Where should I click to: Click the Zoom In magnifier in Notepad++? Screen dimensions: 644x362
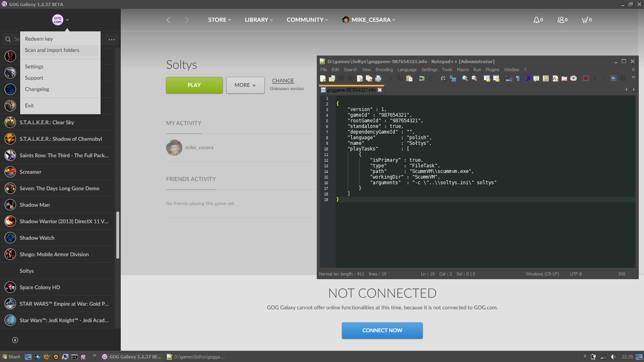pyautogui.click(x=465, y=78)
